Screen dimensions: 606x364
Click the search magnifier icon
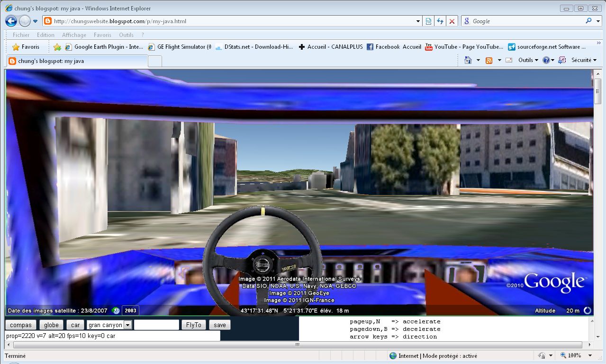click(588, 21)
